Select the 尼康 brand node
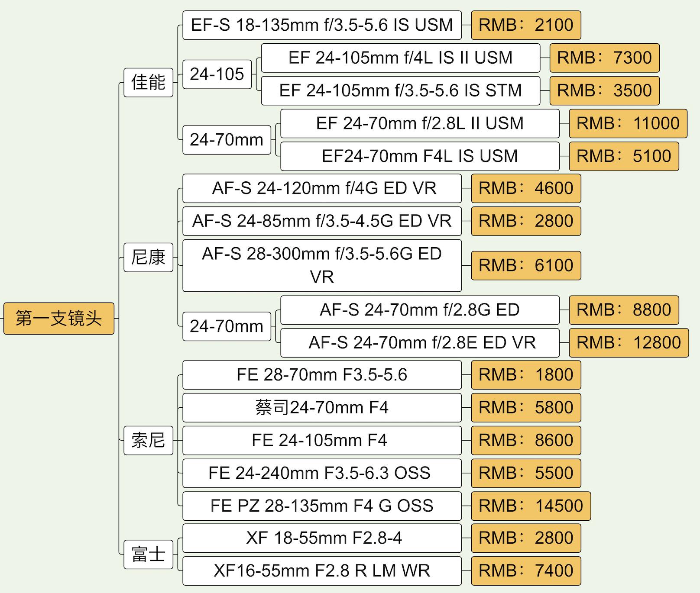 click(x=149, y=258)
